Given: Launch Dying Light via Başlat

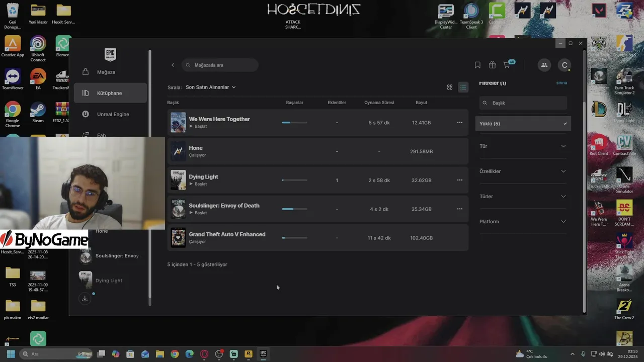Looking at the screenshot, I should (x=198, y=184).
